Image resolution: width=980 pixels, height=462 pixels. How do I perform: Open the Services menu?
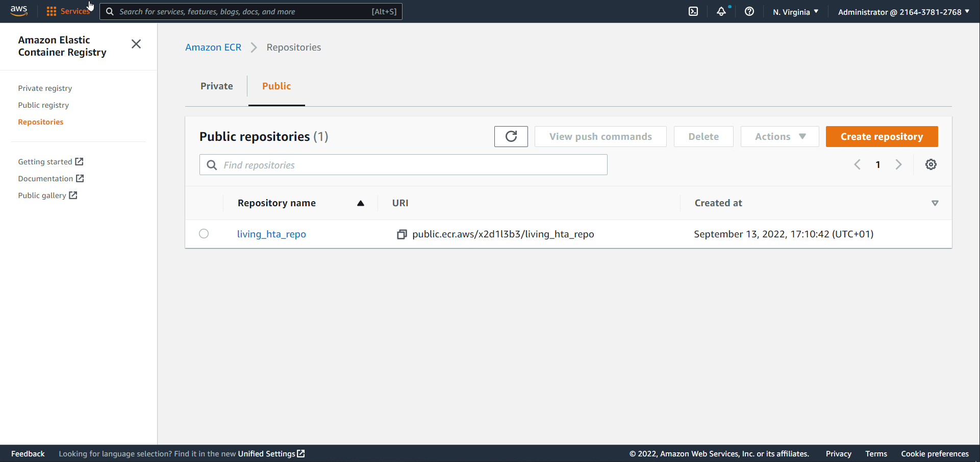pos(74,11)
